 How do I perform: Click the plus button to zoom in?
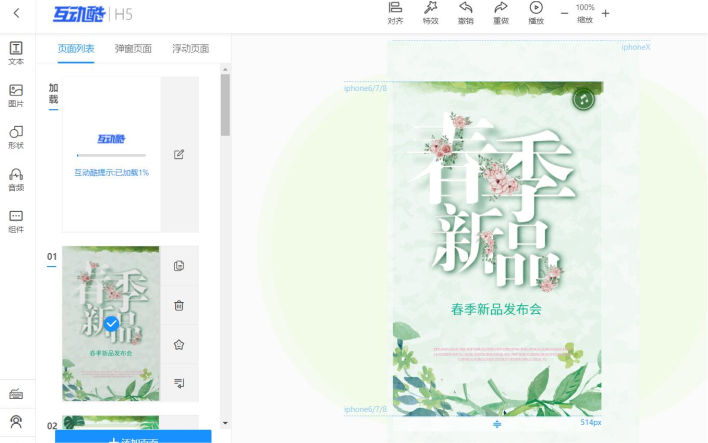(605, 13)
